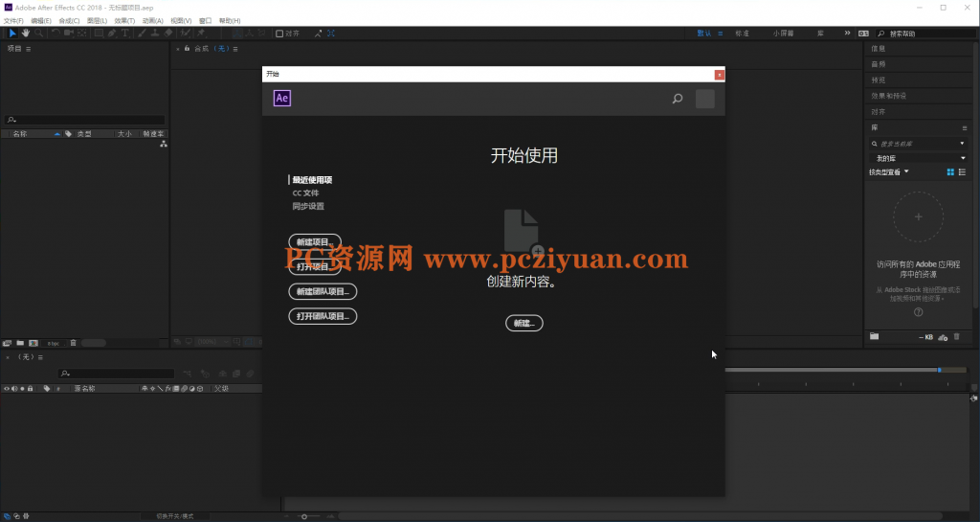
Task: Click library help question mark icon
Action: coord(918,312)
